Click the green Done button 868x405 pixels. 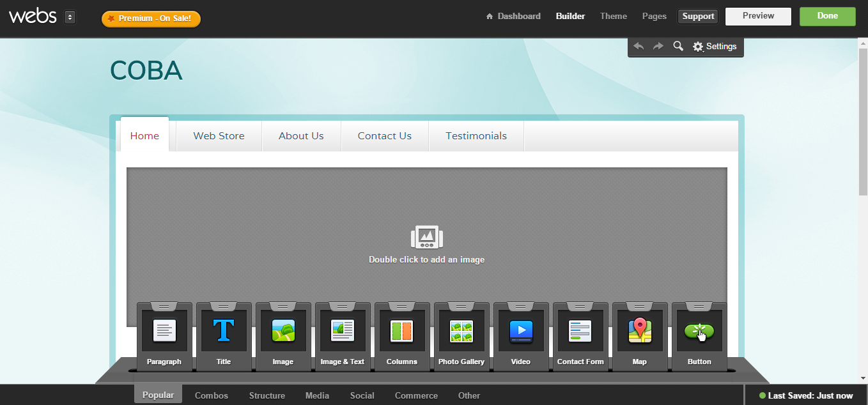pos(827,17)
